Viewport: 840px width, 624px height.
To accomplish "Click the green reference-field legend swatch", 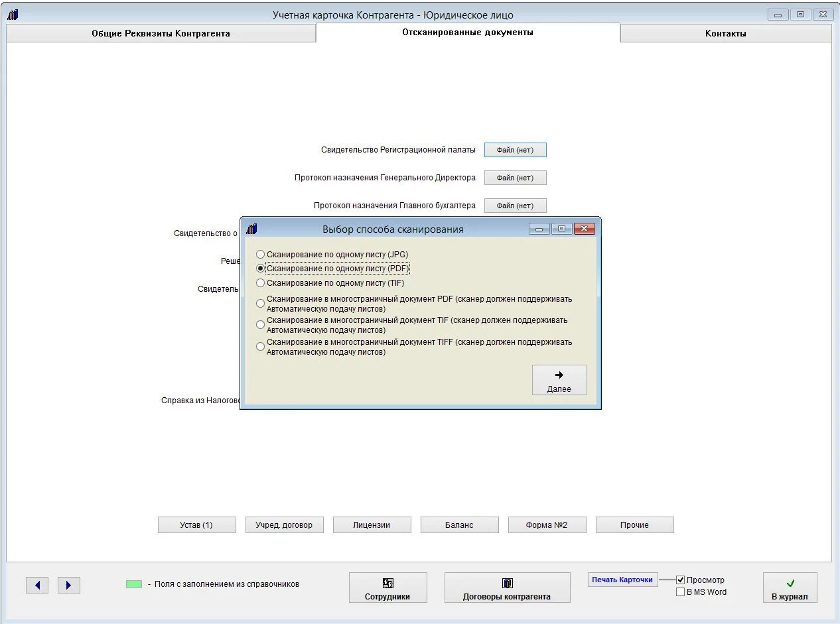I will click(x=134, y=584).
